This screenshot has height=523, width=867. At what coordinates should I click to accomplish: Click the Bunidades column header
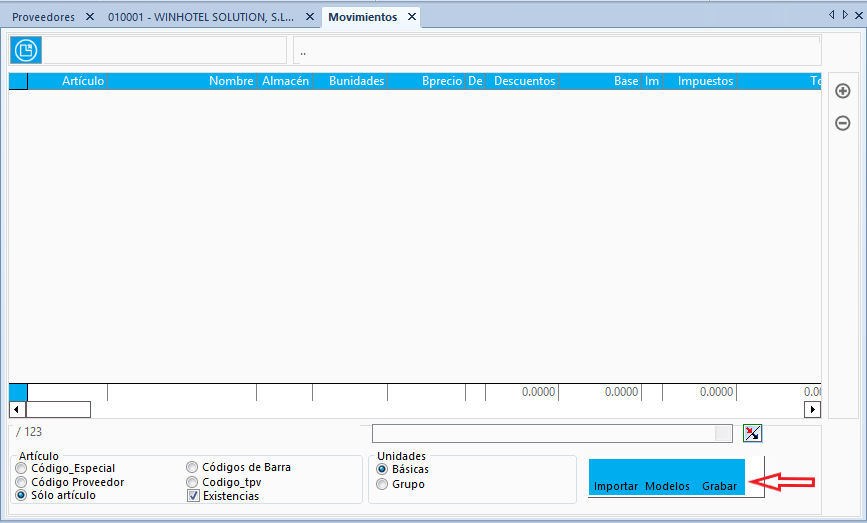tap(350, 81)
